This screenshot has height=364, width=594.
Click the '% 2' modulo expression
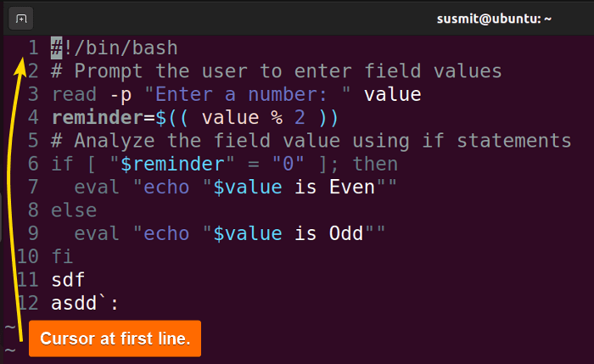pyautogui.click(x=288, y=117)
